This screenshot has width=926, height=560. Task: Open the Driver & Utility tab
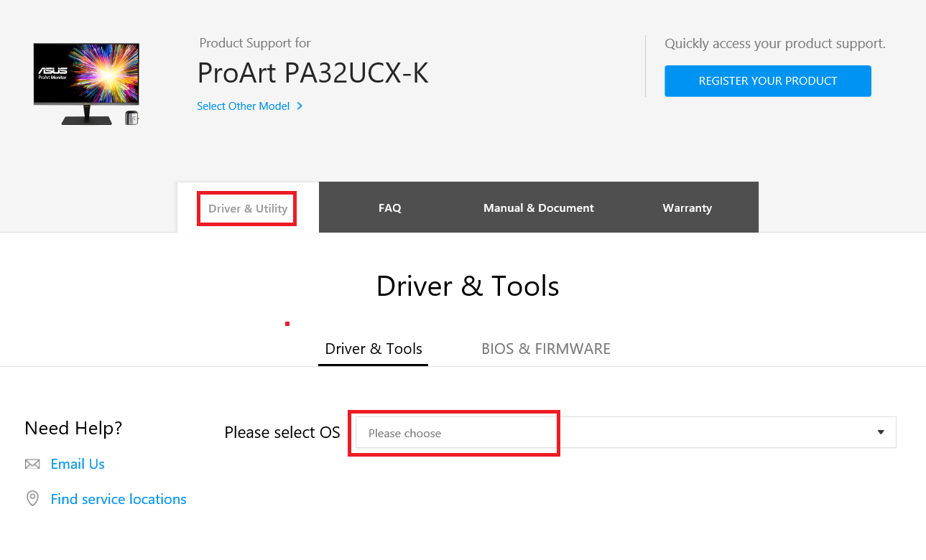tap(248, 208)
